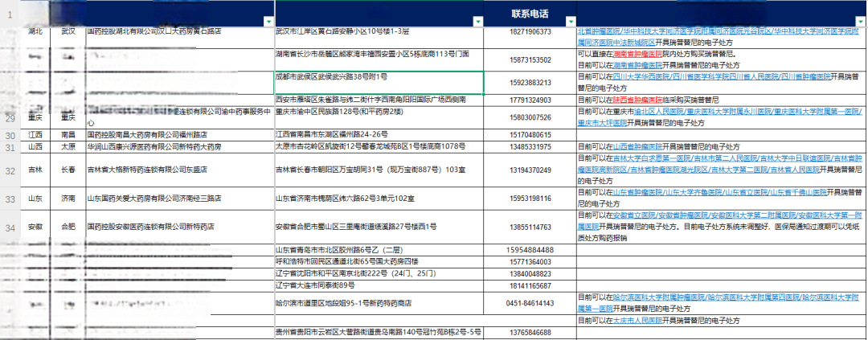Select pharmacy cell 山东国药关爱大药房有限公司济南经三路店
Viewport: 868px width, 340px height.
pos(180,199)
